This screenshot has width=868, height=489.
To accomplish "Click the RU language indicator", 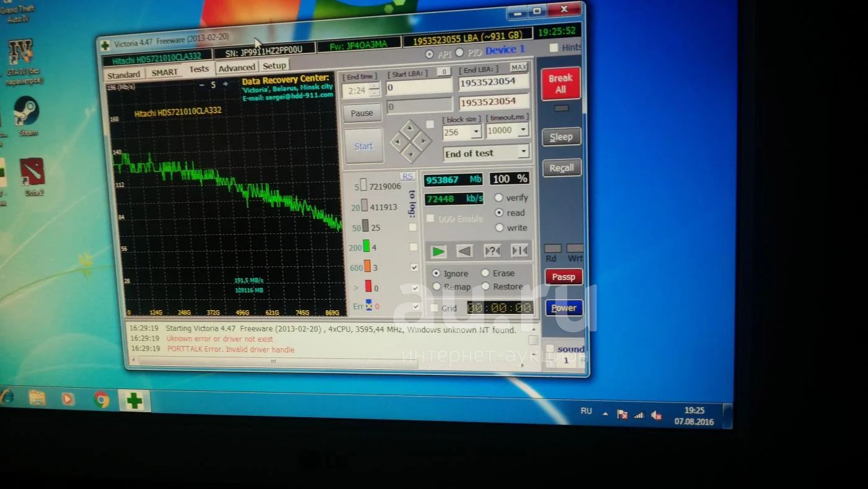I will (586, 411).
